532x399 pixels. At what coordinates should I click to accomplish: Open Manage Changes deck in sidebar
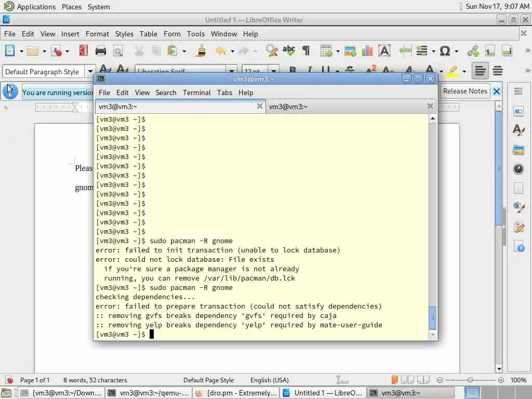coord(518,227)
